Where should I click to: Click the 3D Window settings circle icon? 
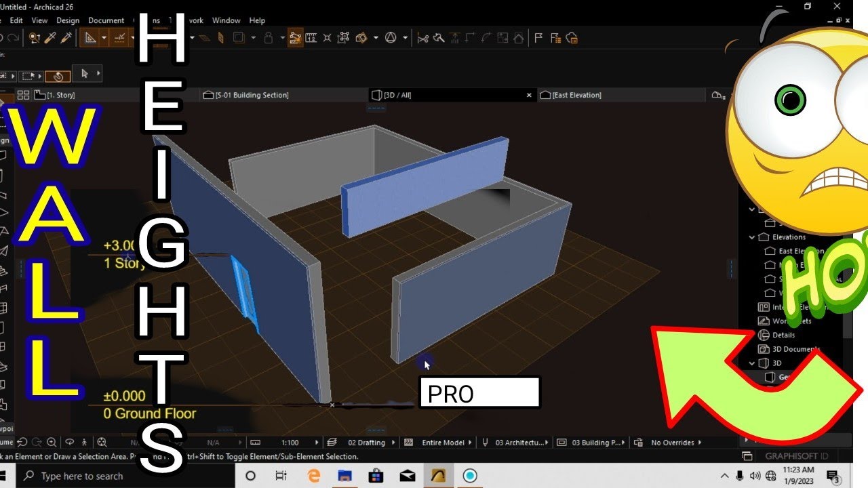coord(391,38)
